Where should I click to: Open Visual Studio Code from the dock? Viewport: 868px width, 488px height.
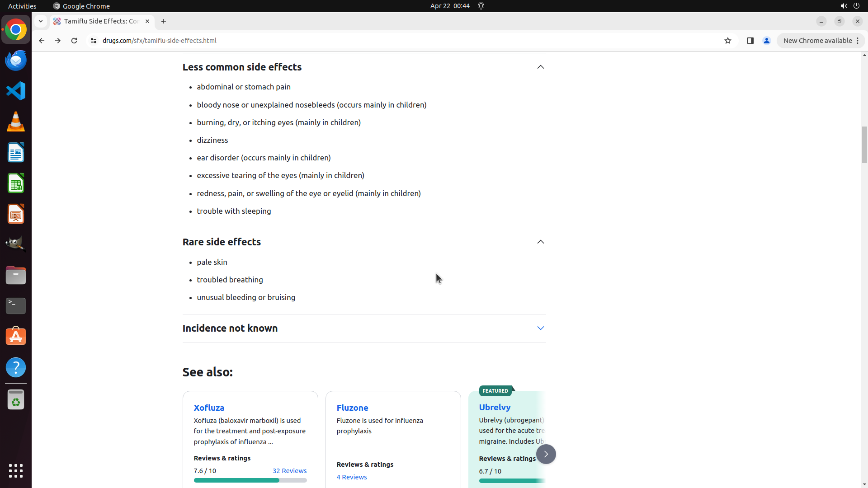click(16, 91)
